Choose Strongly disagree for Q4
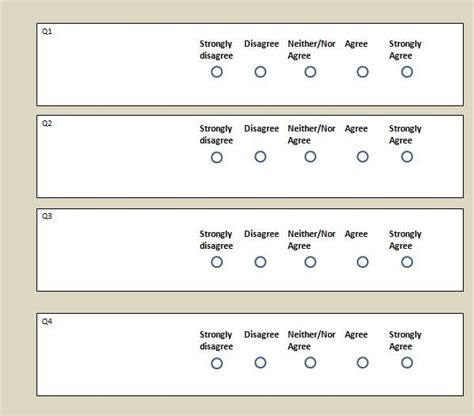The width and height of the screenshot is (474, 416). point(217,363)
